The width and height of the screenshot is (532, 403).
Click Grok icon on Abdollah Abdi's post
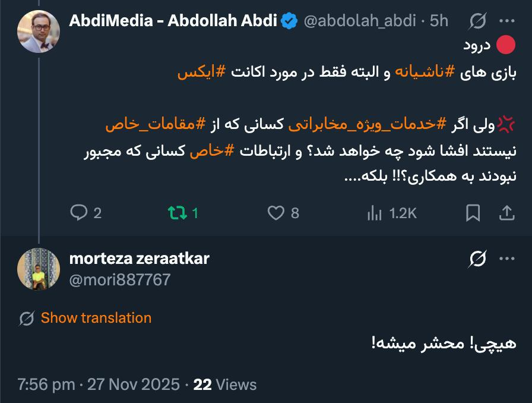tap(478, 21)
